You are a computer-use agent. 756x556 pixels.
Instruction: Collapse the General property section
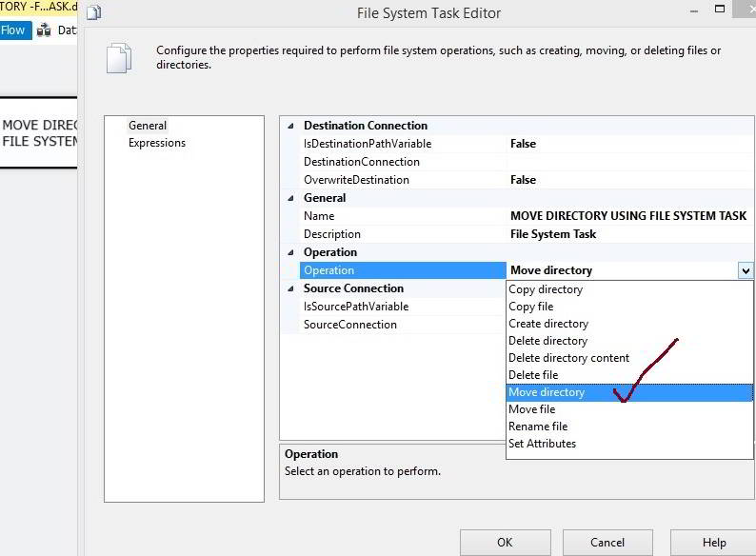tap(290, 198)
